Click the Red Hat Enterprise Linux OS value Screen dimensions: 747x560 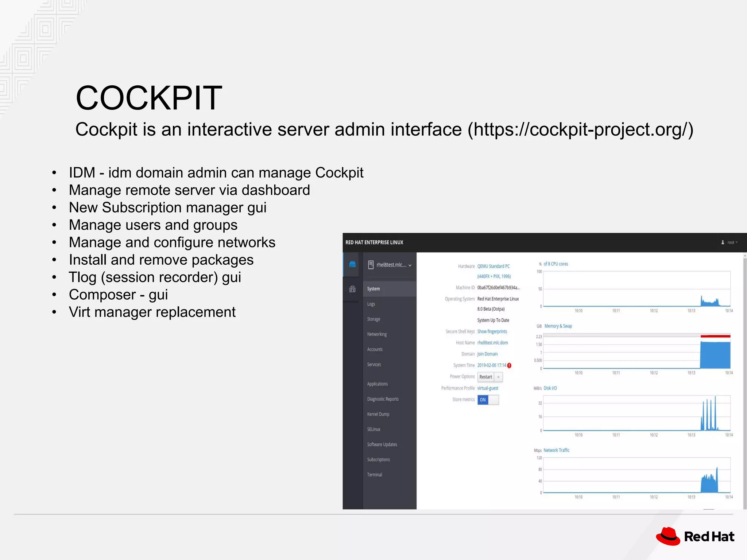(x=498, y=299)
